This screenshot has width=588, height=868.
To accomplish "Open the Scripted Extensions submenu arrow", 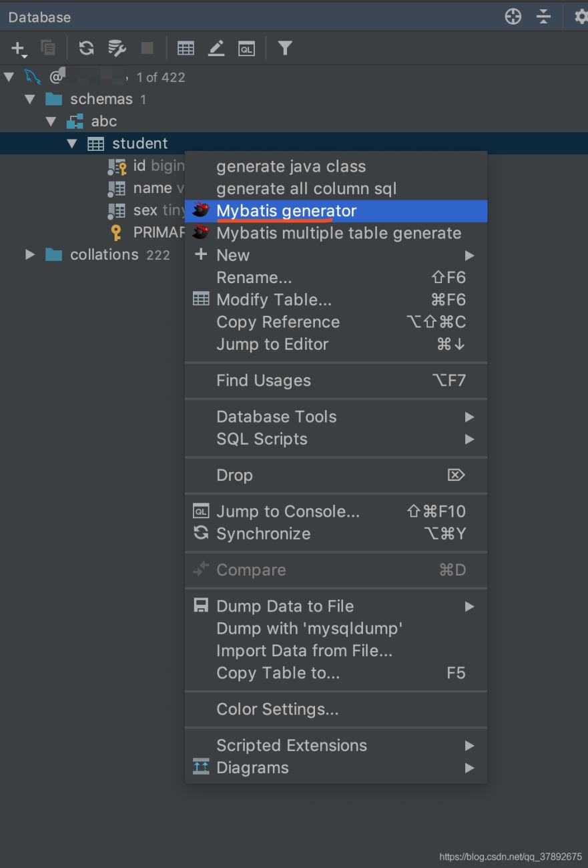I will pos(470,746).
